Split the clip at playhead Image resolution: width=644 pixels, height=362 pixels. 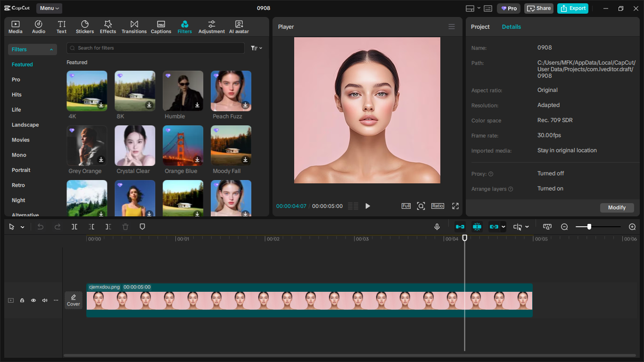74,227
